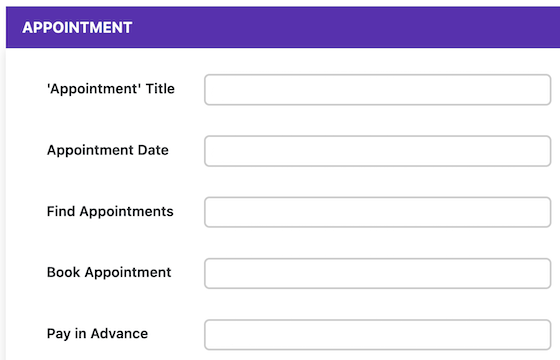Viewport: 560px width, 360px height.
Task: Click the 'Appointment' Title input field
Action: (378, 90)
